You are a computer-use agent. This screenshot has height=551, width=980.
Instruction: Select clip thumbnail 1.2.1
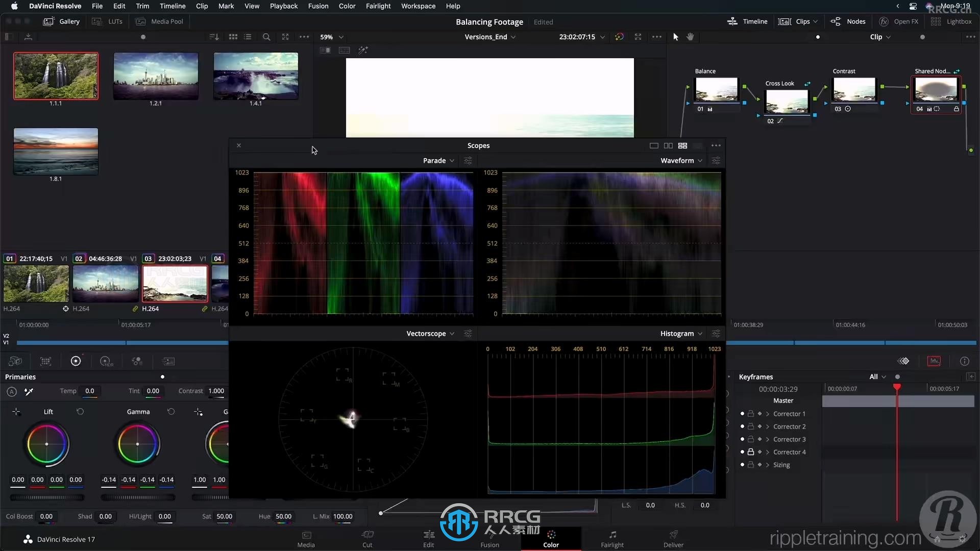pyautogui.click(x=156, y=76)
